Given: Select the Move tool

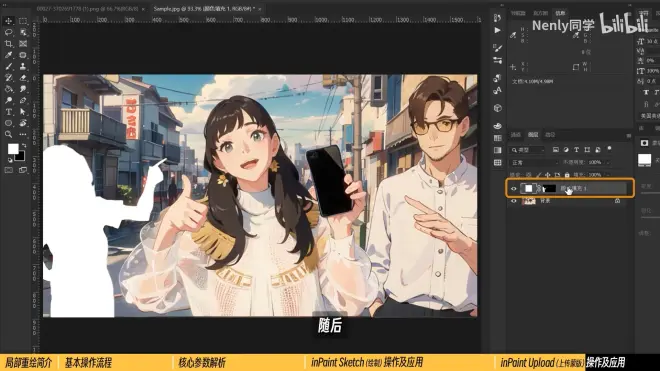Looking at the screenshot, I should [8, 21].
